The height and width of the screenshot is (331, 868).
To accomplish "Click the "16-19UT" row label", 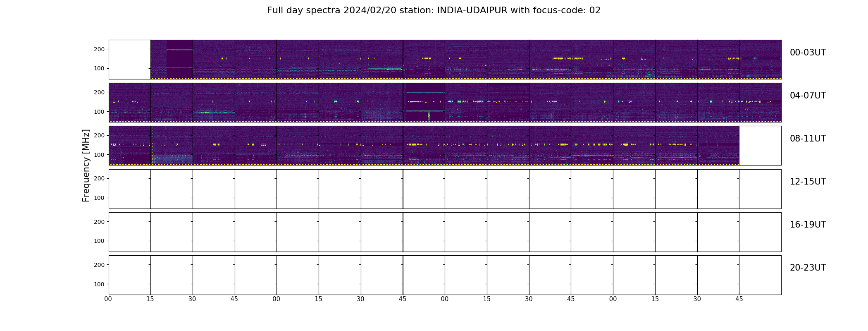I will 808,225.
